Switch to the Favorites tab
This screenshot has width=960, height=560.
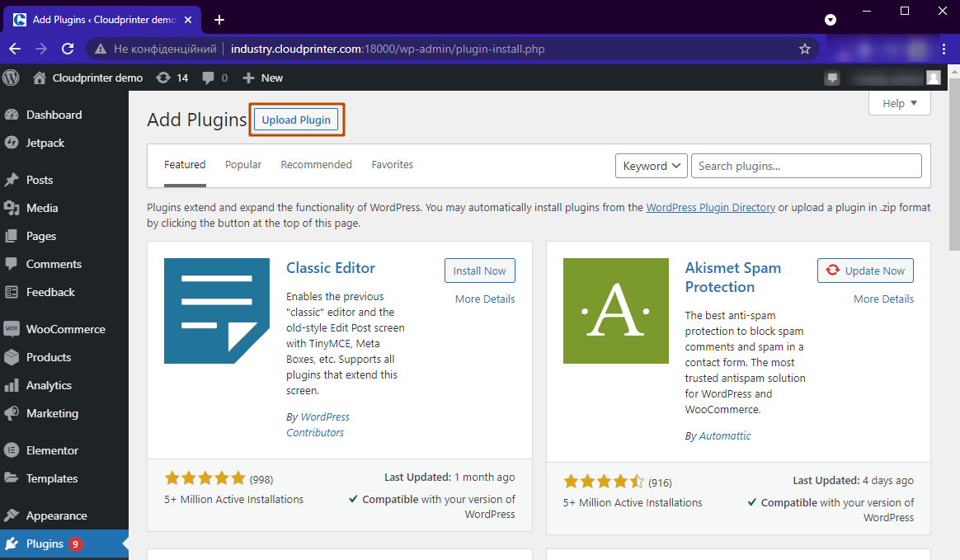point(393,165)
